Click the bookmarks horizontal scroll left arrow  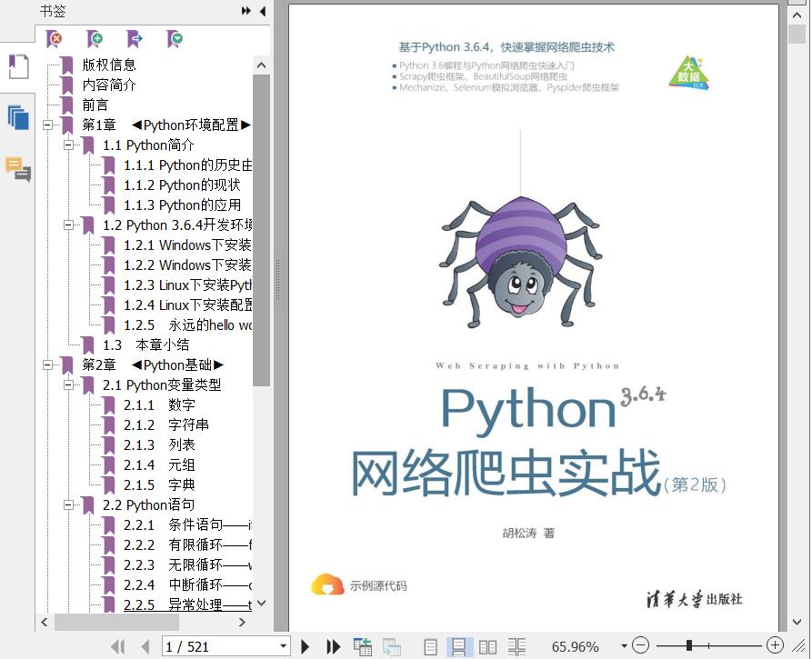point(45,623)
